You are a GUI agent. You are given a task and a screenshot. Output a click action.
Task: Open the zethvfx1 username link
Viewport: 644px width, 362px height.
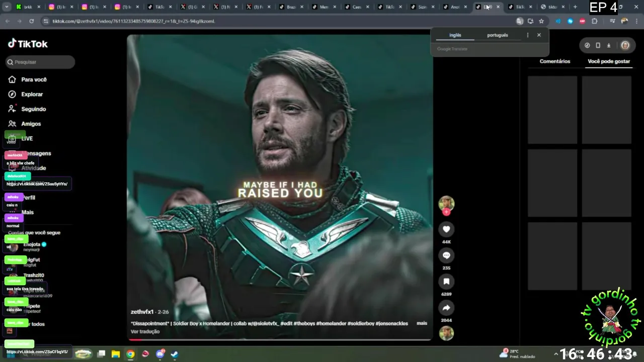142,312
